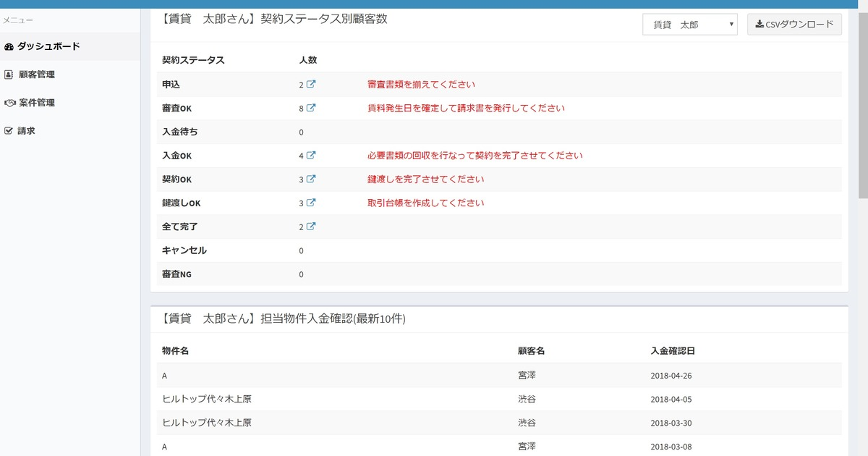Open external link icon beside 全て完了 count
The width and height of the screenshot is (868, 456).
pyautogui.click(x=311, y=227)
